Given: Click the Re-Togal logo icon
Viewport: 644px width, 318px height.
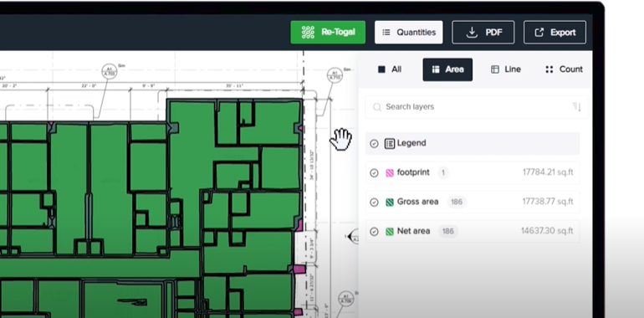Looking at the screenshot, I should (308, 32).
